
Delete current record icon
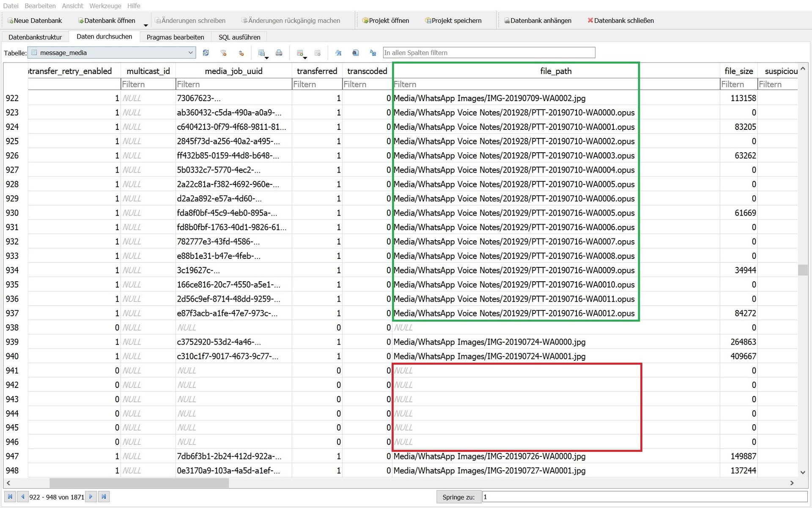318,53
